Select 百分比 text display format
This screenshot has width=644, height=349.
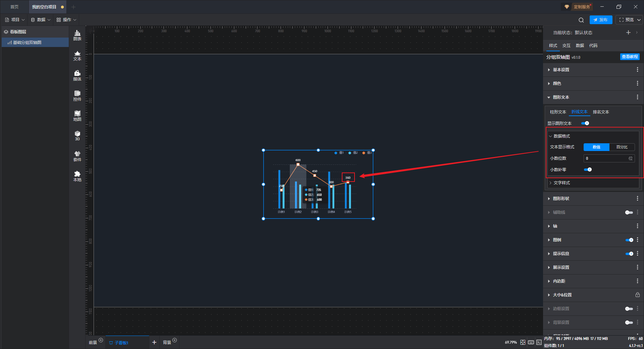(622, 147)
